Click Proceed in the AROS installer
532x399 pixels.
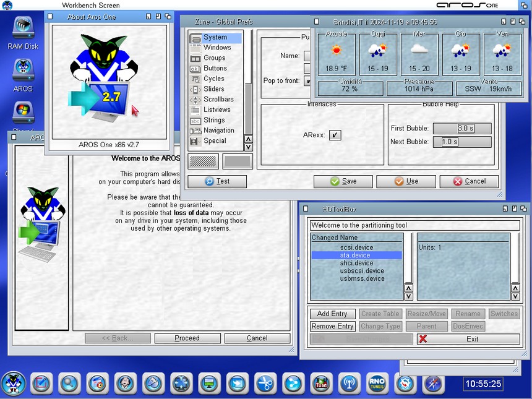[187, 338]
